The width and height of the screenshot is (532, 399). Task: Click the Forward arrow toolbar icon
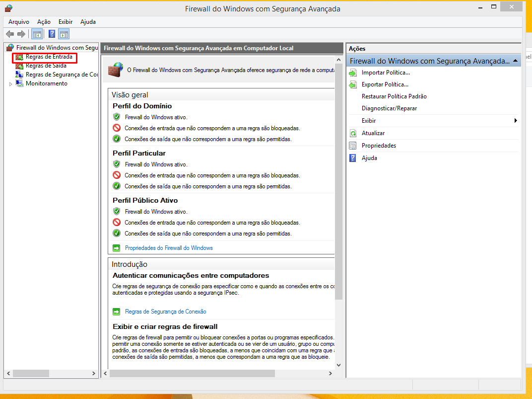21,34
